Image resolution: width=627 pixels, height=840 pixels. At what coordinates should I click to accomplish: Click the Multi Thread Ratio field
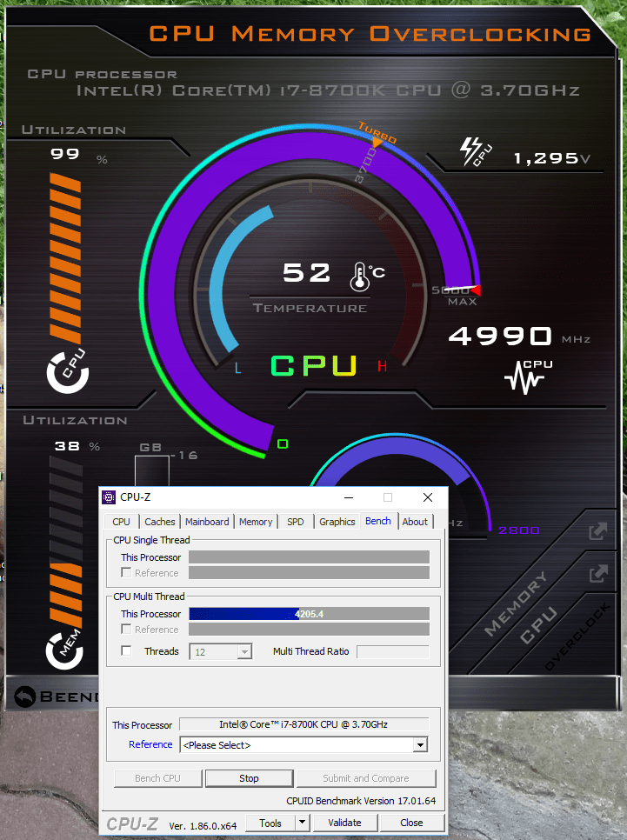click(393, 651)
